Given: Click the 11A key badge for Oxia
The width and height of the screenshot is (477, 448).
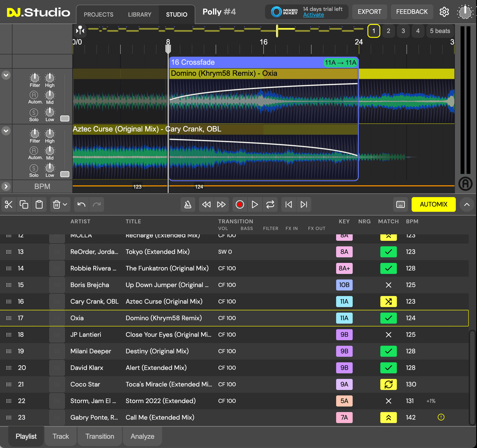Looking at the screenshot, I should (x=344, y=318).
